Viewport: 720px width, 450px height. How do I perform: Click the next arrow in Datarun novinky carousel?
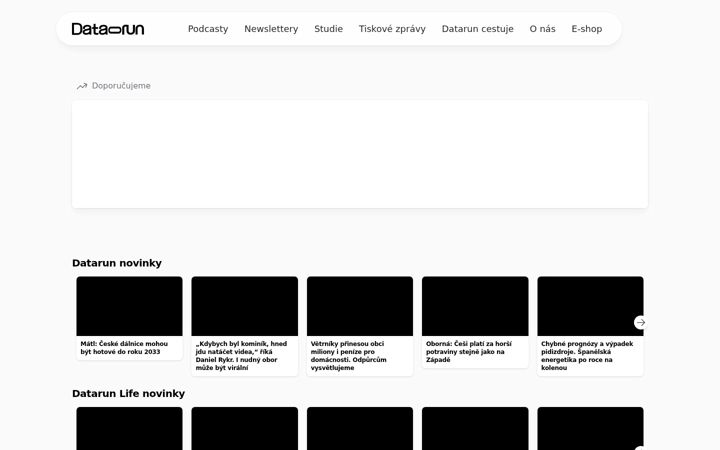coord(641,323)
